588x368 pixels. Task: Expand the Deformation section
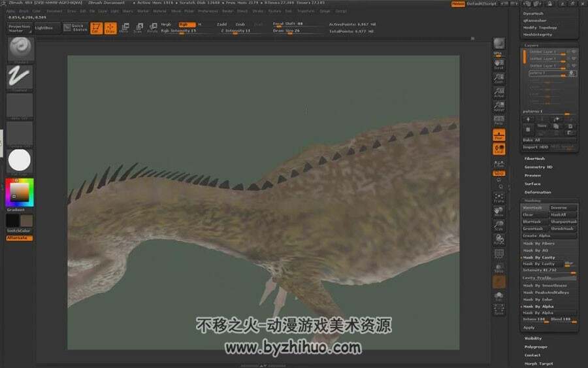538,192
